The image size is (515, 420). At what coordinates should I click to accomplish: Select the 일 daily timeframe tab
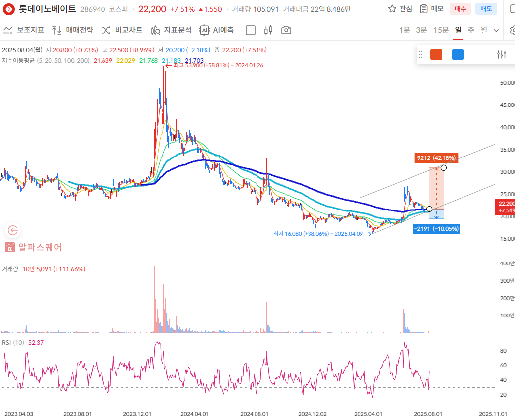pyautogui.click(x=458, y=30)
